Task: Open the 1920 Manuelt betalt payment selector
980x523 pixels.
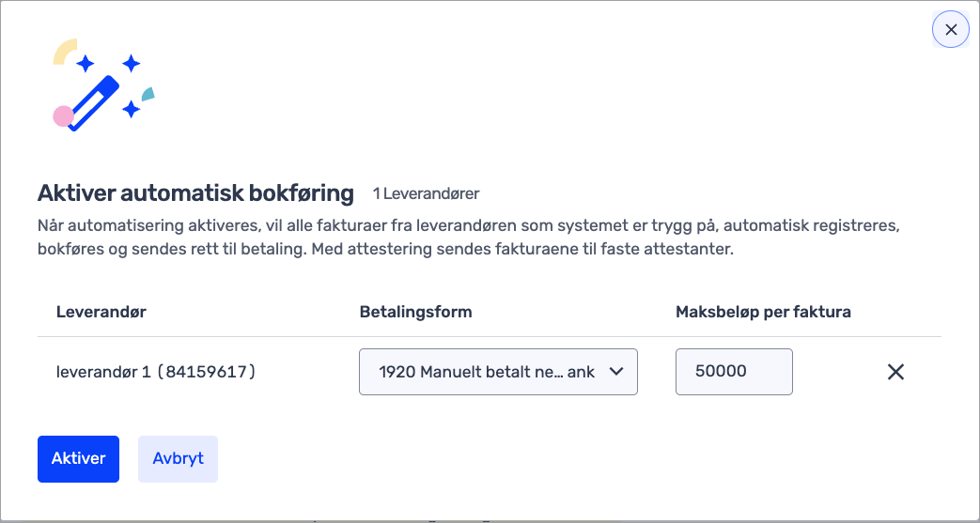Action: click(x=487, y=372)
